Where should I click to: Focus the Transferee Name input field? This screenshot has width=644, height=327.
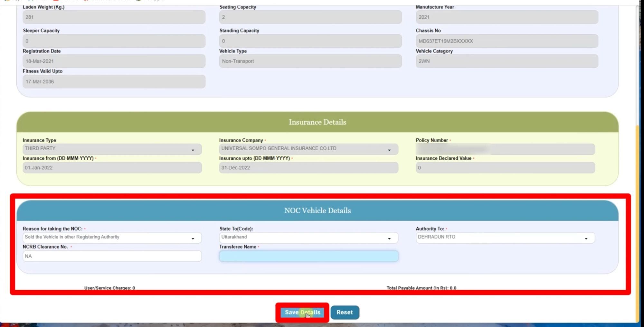(308, 256)
